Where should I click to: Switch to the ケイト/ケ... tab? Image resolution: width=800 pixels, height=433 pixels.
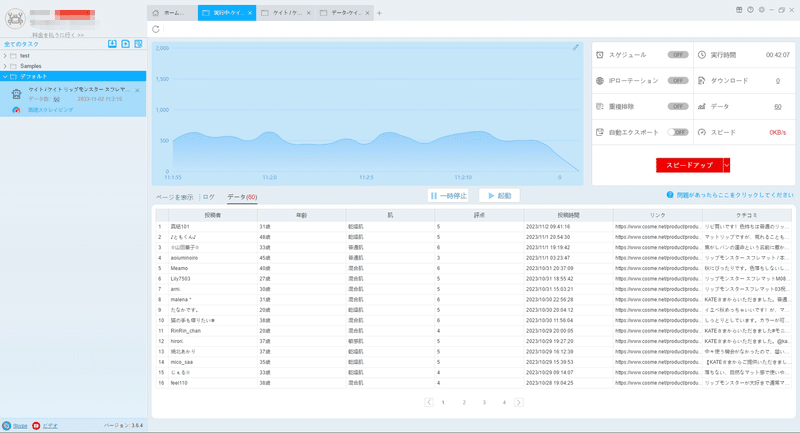click(x=286, y=13)
